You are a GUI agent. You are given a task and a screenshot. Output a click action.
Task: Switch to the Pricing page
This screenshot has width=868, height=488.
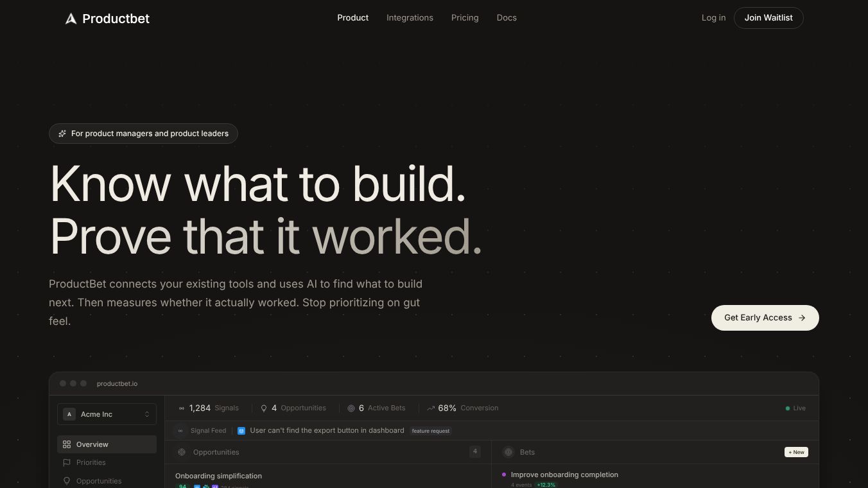pyautogui.click(x=465, y=17)
